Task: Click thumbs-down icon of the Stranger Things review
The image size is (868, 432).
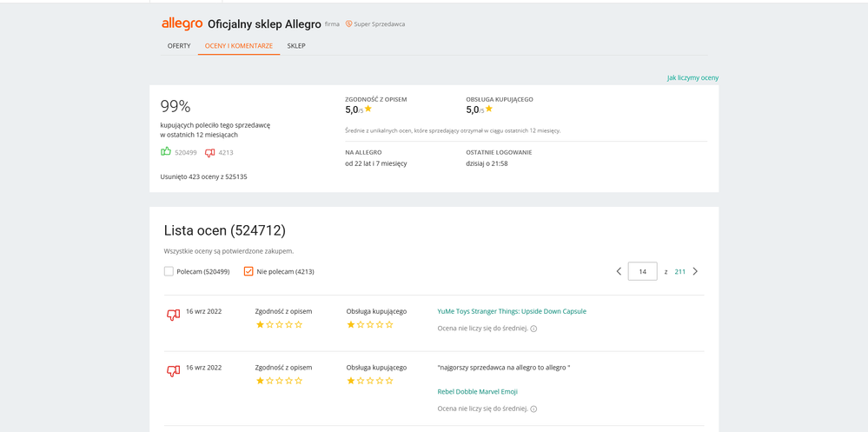Action: (173, 316)
